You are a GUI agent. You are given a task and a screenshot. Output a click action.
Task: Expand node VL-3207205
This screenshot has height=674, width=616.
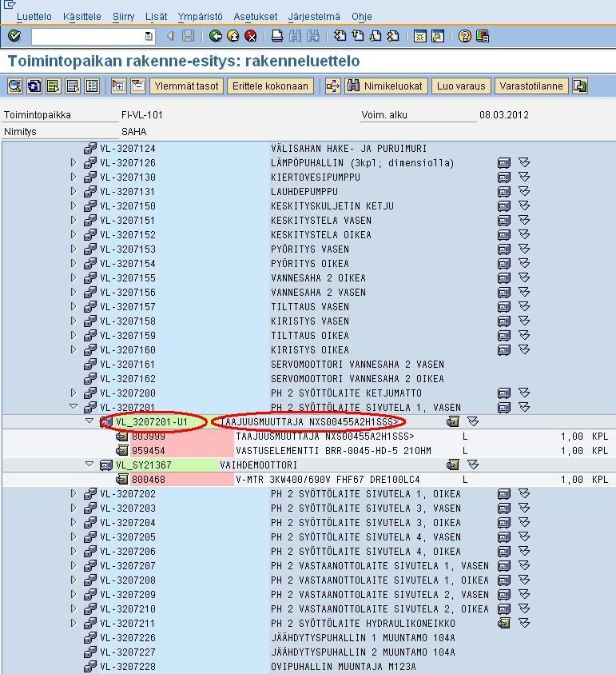pos(73,536)
